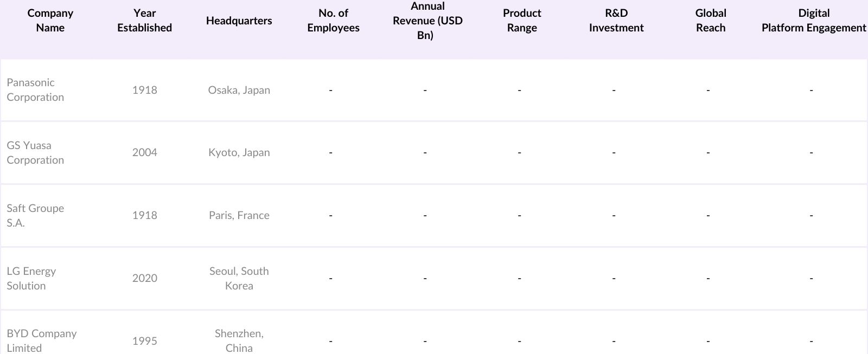Viewport: 868px width, 354px height.
Task: Click the 2004 year established cell
Action: click(144, 153)
